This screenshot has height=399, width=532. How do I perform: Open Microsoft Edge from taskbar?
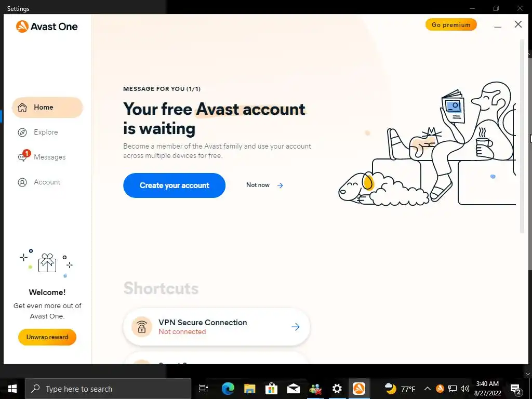228,389
